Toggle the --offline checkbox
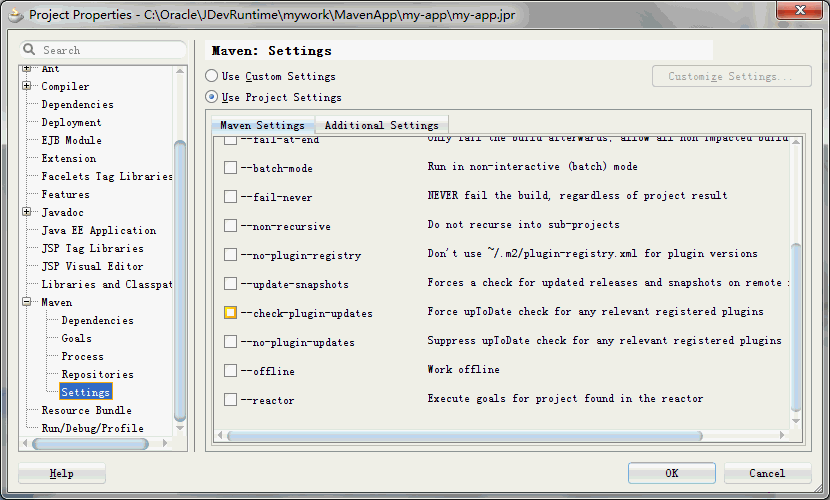This screenshot has width=830, height=500. pyautogui.click(x=230, y=371)
